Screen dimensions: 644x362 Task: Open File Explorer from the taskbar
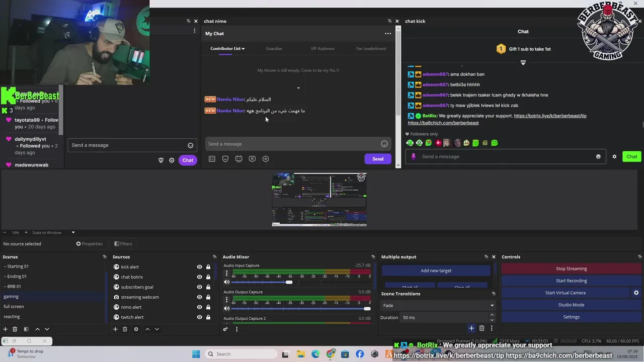tap(300, 354)
